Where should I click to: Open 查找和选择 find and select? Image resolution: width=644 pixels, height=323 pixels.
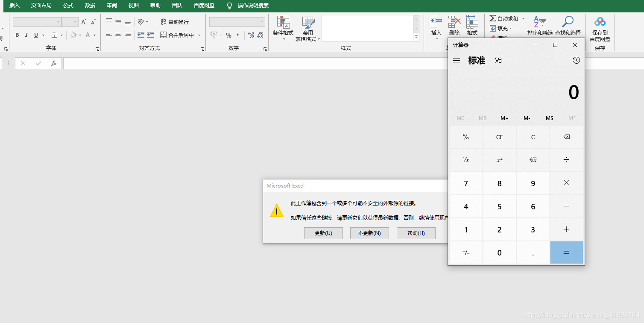(568, 26)
